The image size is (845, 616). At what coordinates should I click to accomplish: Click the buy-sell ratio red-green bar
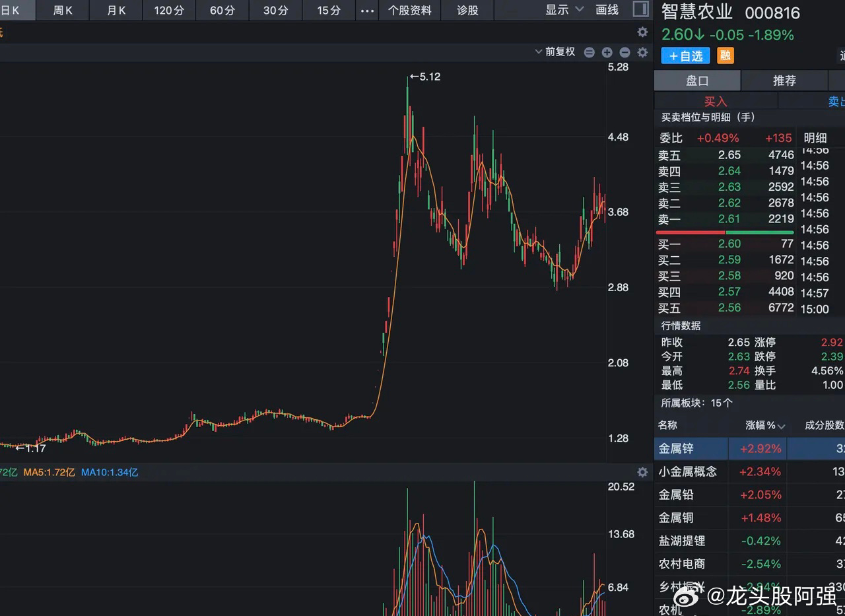pyautogui.click(x=725, y=232)
